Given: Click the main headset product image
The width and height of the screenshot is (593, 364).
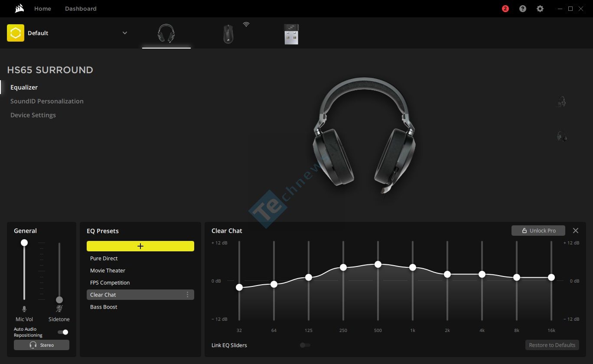Looking at the screenshot, I should tap(364, 136).
